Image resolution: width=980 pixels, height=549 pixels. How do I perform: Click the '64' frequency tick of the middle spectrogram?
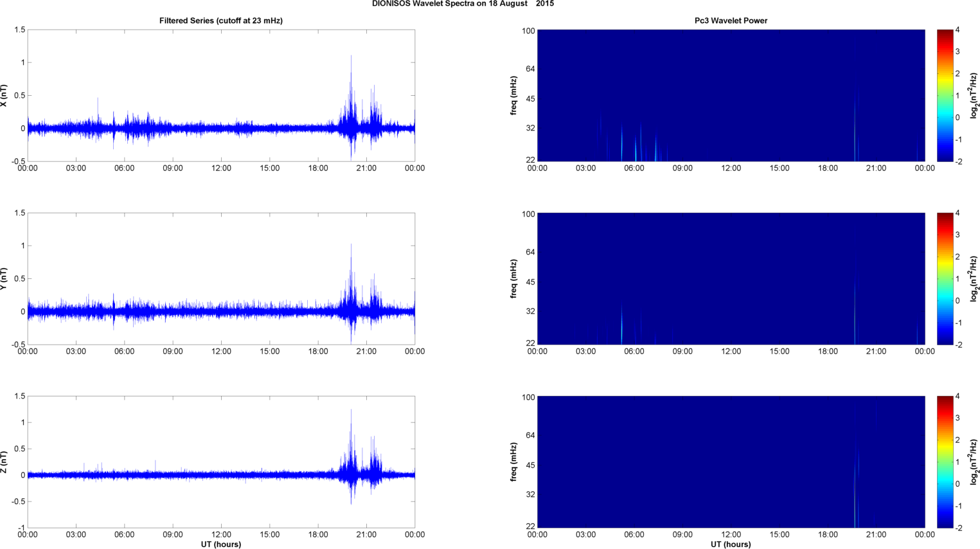531,252
